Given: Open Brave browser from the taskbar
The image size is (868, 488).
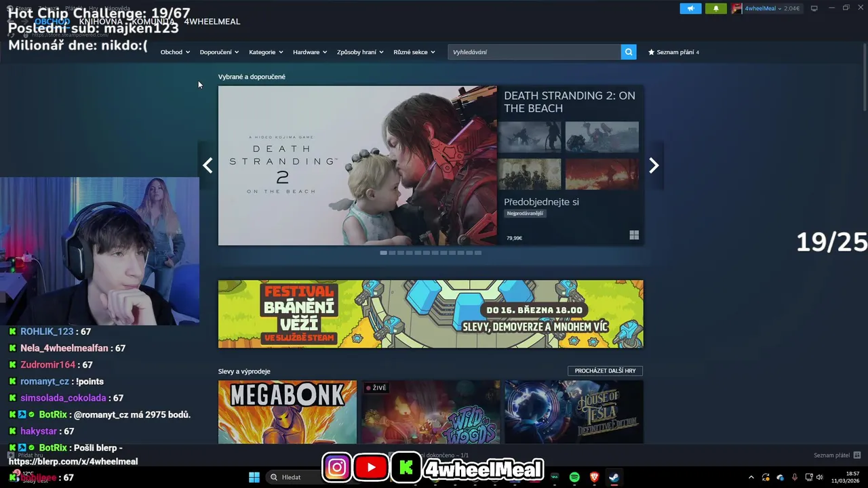Looking at the screenshot, I should click(594, 477).
